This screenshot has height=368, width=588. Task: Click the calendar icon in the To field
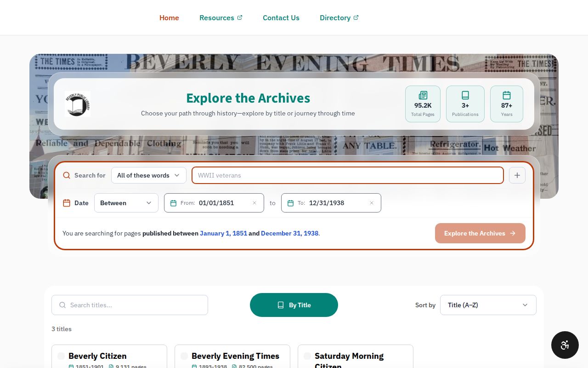coord(290,203)
